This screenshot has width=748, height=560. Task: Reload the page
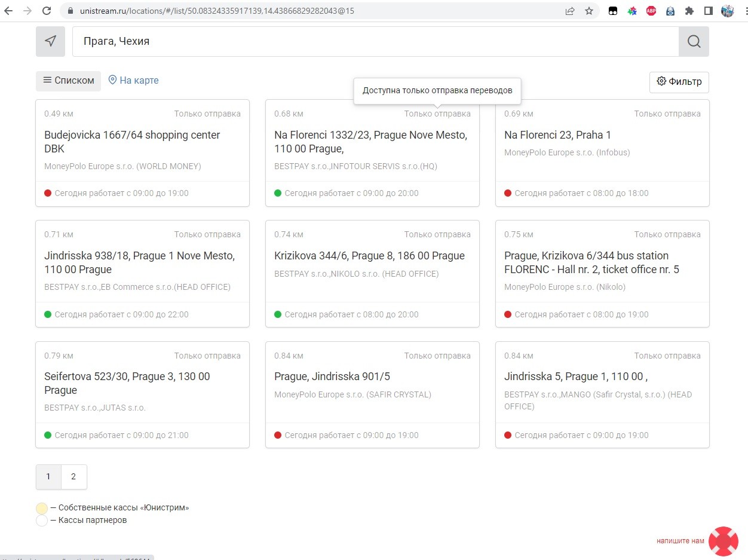coord(47,11)
